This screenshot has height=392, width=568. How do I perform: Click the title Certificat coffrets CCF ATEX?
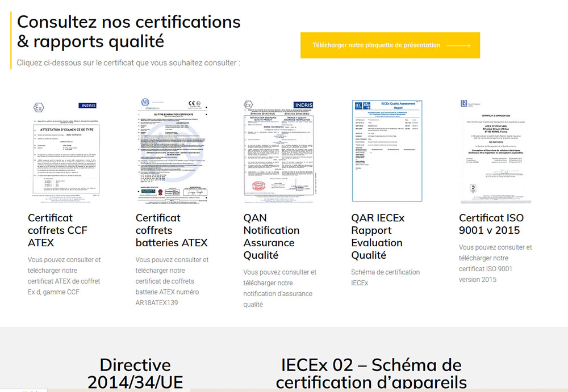pyautogui.click(x=57, y=230)
